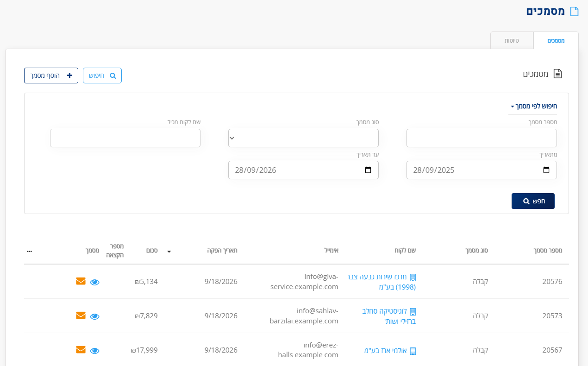The image size is (588, 366).
Task: Click building icon beside אולמי ארז בע"מ
Action: click(413, 351)
